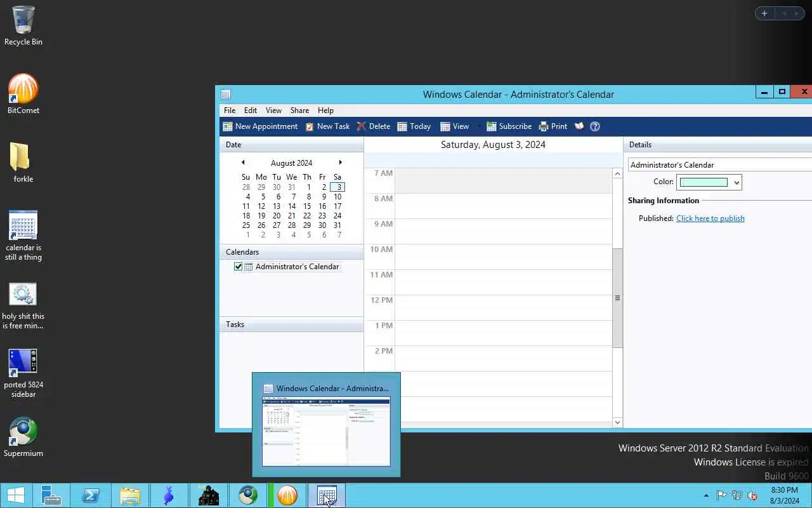This screenshot has height=508, width=812.
Task: Click the network tray icon
Action: [x=737, y=495]
